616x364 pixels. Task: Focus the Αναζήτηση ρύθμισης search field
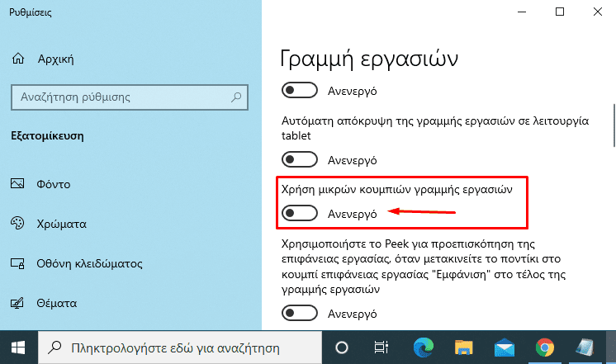click(x=130, y=97)
